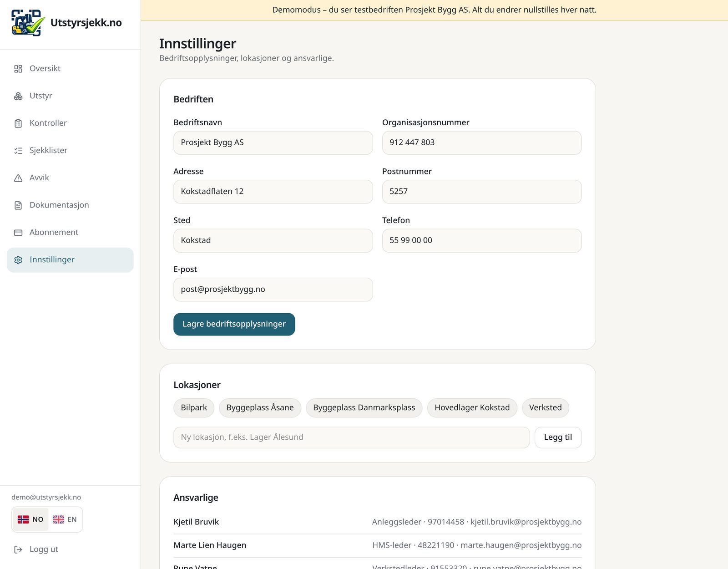Image resolution: width=728 pixels, height=569 pixels.
Task: Click the Dokumentasjon file icon
Action: (18, 205)
